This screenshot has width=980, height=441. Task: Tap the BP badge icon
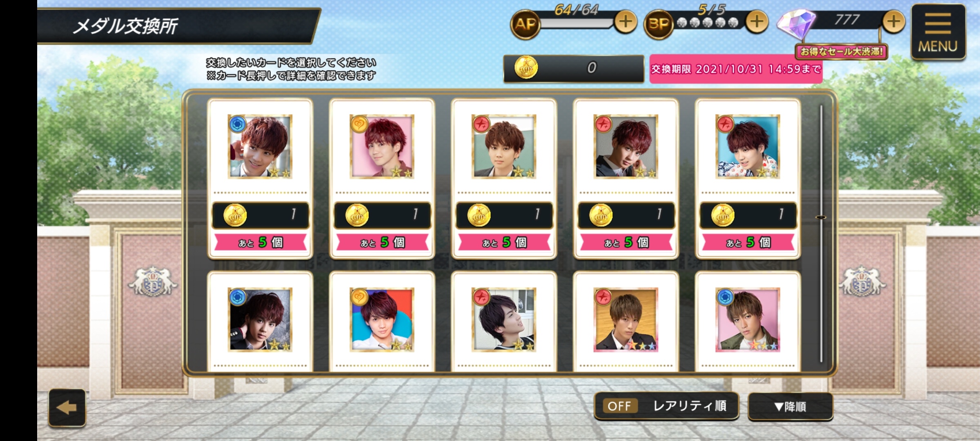tap(658, 24)
